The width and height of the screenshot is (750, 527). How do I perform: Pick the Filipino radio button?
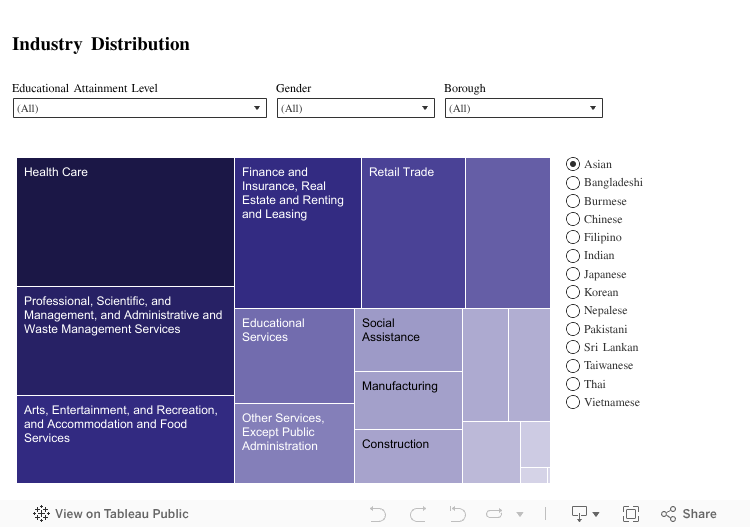coord(573,237)
